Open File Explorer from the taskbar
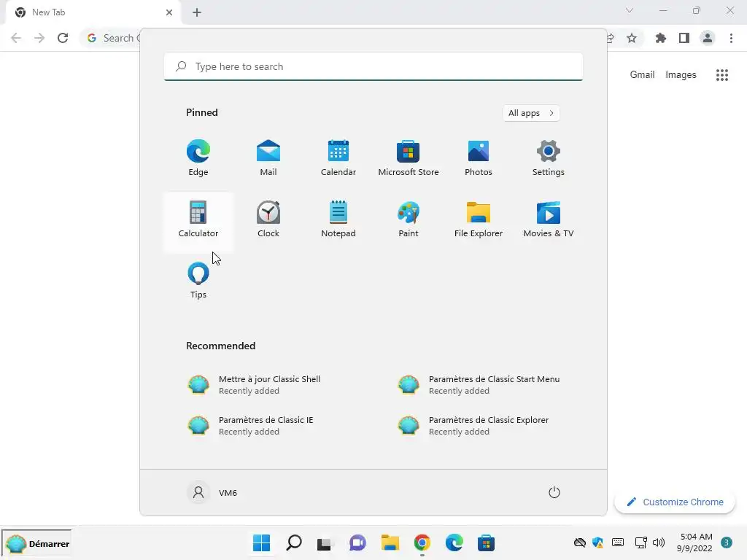The height and width of the screenshot is (560, 747). 390,542
